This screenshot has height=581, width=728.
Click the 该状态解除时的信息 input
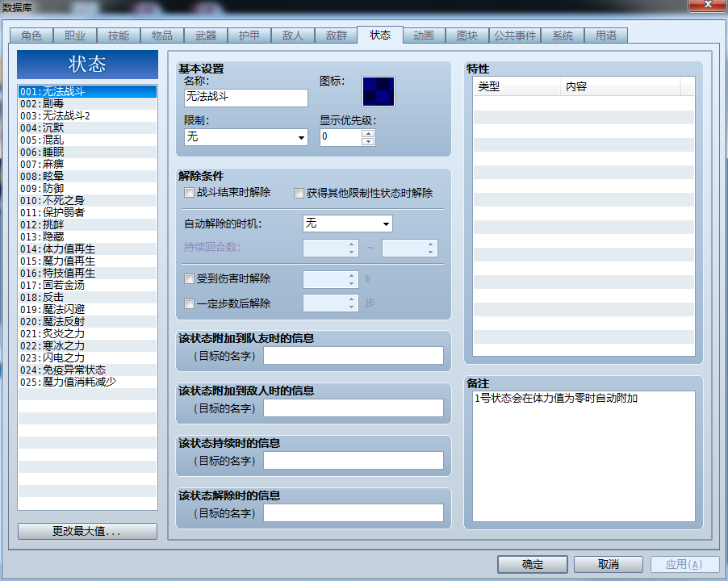[x=354, y=513]
